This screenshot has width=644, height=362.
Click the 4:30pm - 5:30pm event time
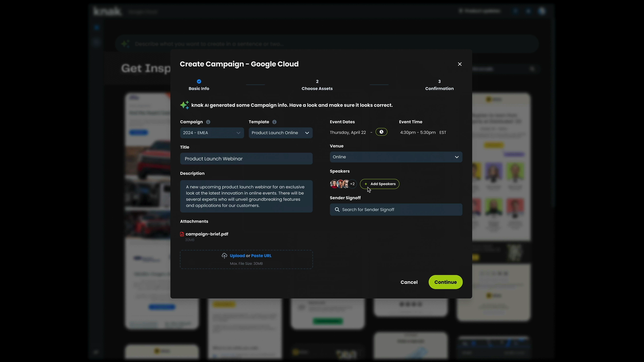click(x=418, y=133)
